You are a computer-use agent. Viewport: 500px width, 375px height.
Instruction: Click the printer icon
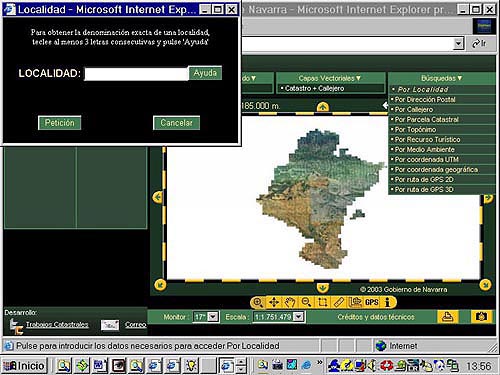click(447, 317)
